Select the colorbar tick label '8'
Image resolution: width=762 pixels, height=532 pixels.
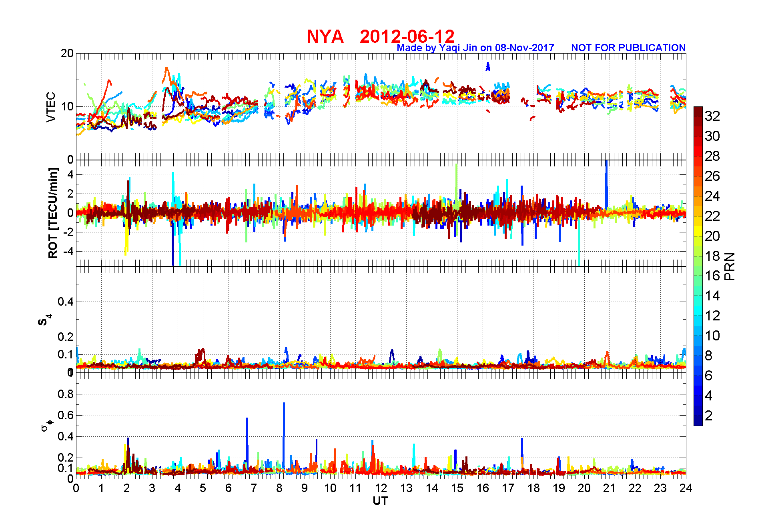coord(709,356)
